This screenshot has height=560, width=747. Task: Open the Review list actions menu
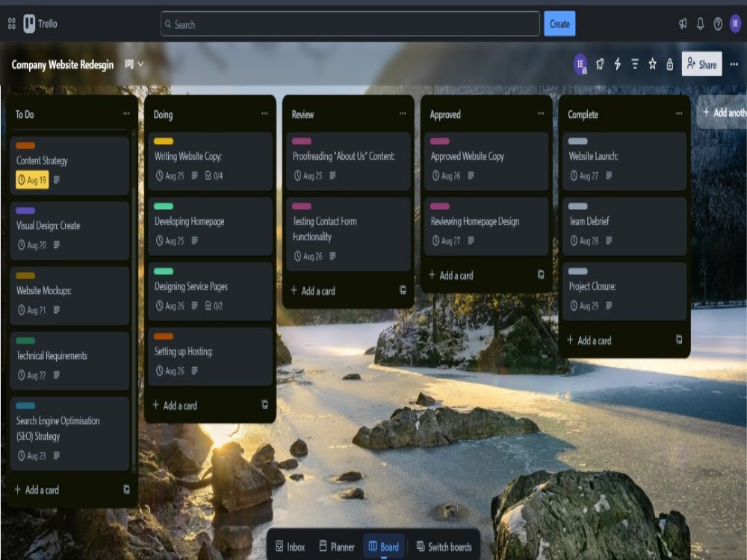tap(403, 113)
